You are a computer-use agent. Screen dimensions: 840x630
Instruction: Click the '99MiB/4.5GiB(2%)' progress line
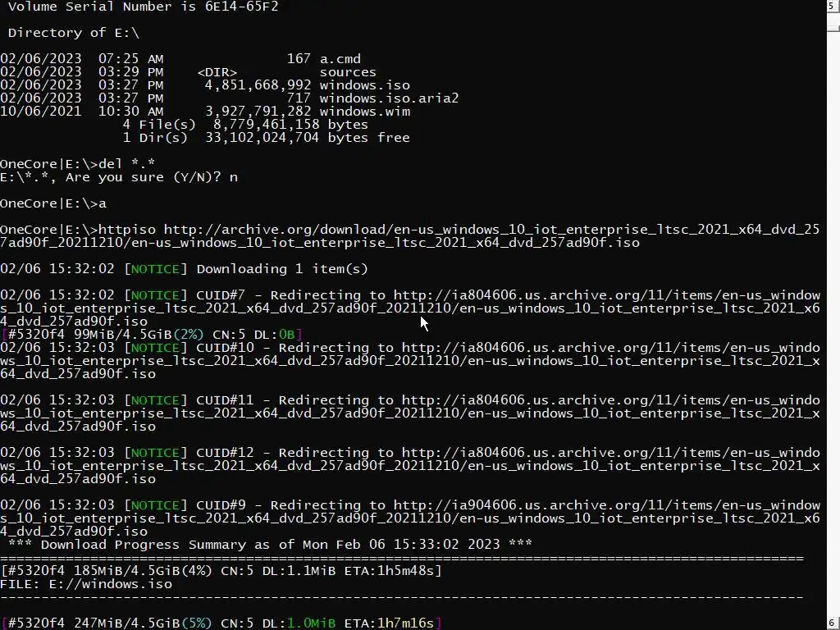pyautogui.click(x=152, y=335)
